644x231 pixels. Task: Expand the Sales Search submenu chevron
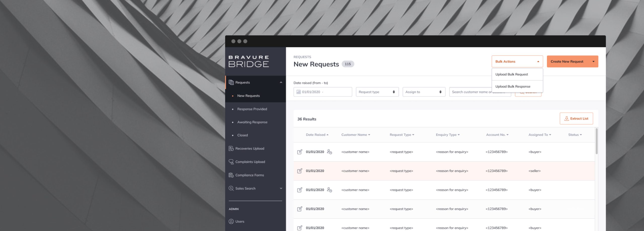[281, 188]
